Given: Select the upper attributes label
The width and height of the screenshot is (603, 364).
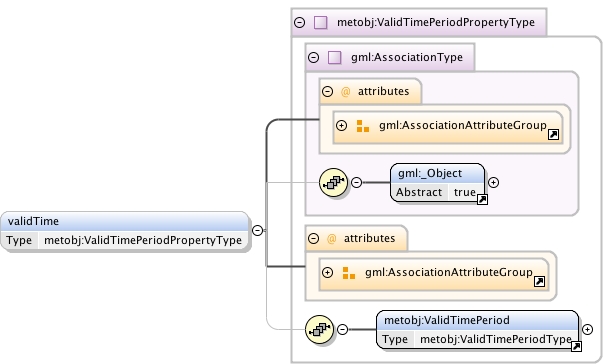Looking at the screenshot, I should (383, 91).
